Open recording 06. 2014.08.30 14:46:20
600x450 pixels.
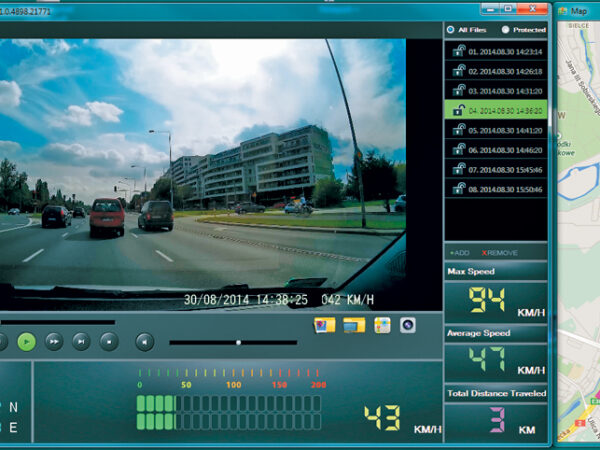point(505,149)
